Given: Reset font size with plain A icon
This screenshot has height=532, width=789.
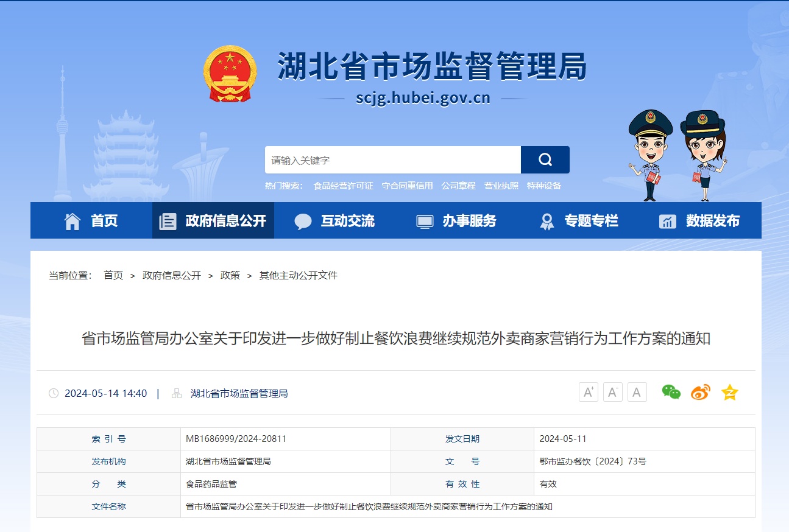Looking at the screenshot, I should pos(637,393).
